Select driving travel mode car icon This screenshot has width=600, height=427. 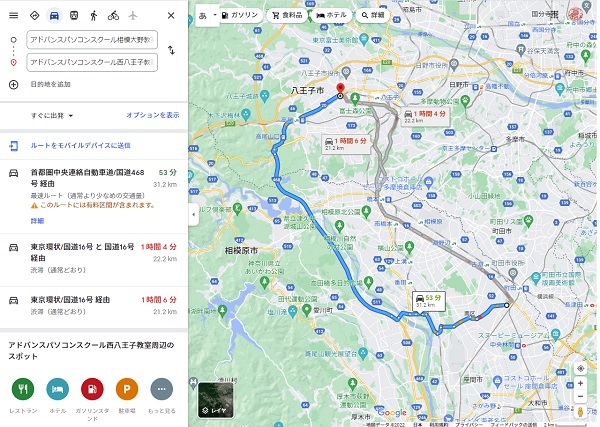[x=54, y=16]
